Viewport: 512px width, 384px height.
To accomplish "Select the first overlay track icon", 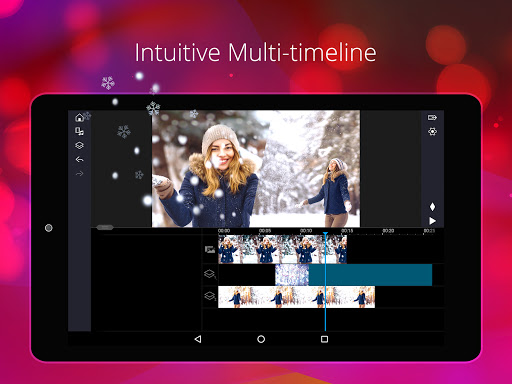I will [210, 274].
